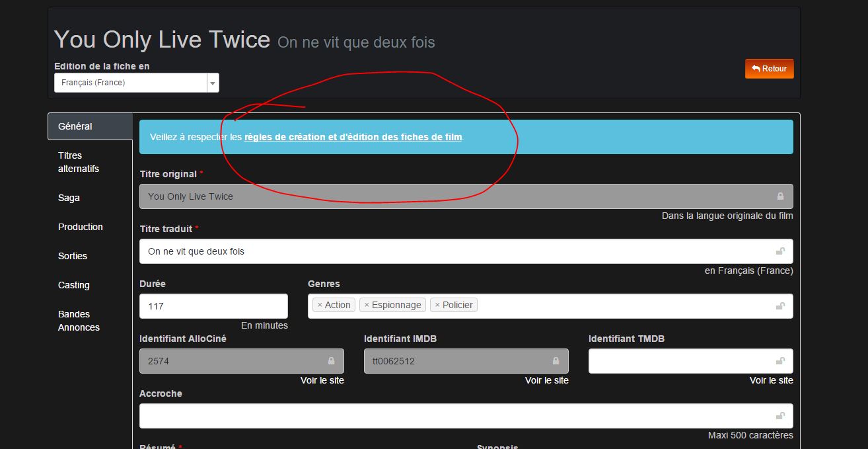868x449 pixels.
Task: Click Voir le site under IMDB identifier
Action: coord(547,380)
